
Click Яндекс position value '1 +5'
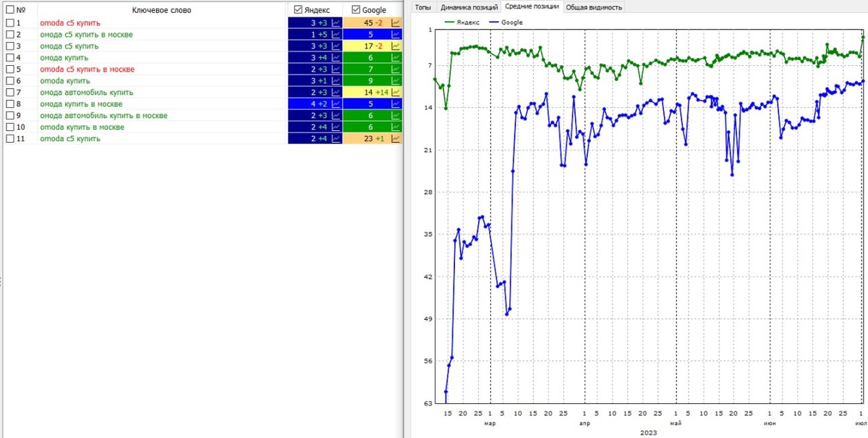[319, 35]
